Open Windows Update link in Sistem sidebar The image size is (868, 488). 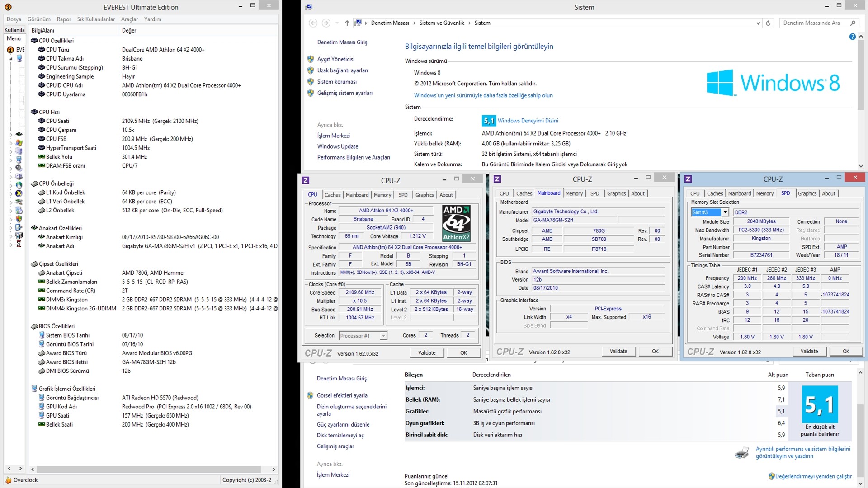(337, 146)
